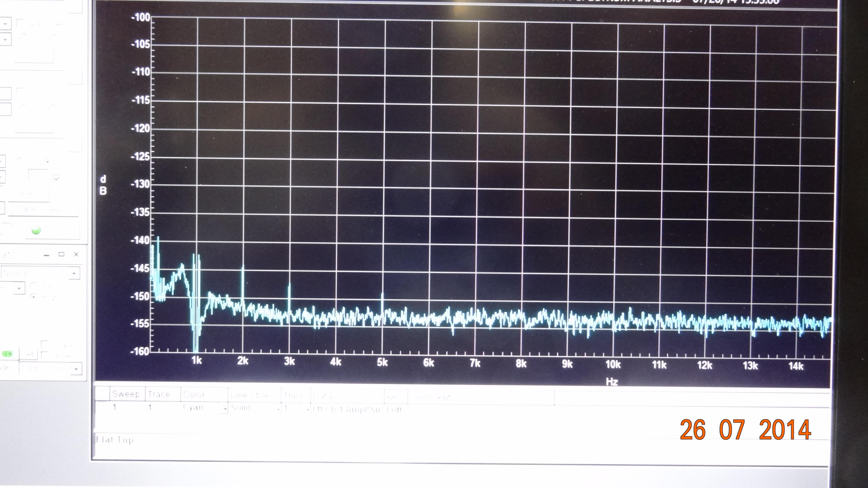868x488 pixels.
Task: Click the 26 07 2014 date stamp
Action: click(745, 429)
